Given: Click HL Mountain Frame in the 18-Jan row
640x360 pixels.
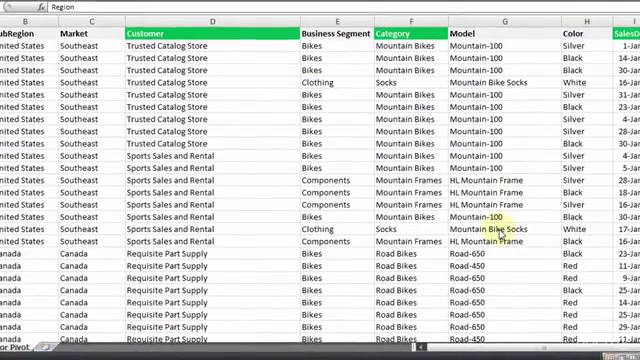Looking at the screenshot, I should click(486, 193).
